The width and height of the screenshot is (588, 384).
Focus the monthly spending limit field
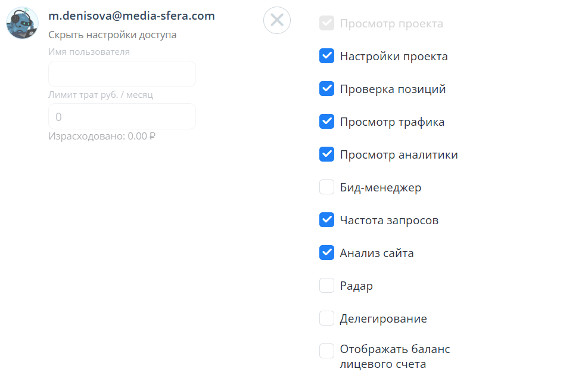click(x=122, y=116)
